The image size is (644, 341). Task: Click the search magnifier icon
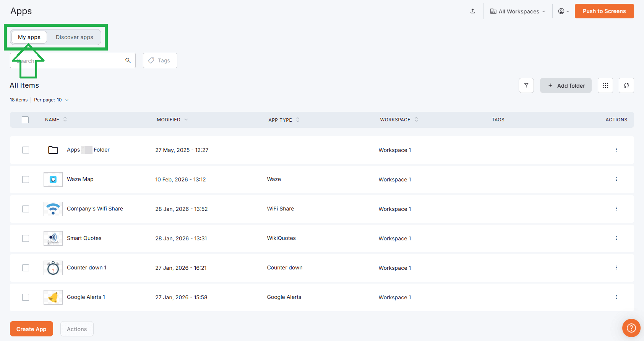point(128,60)
